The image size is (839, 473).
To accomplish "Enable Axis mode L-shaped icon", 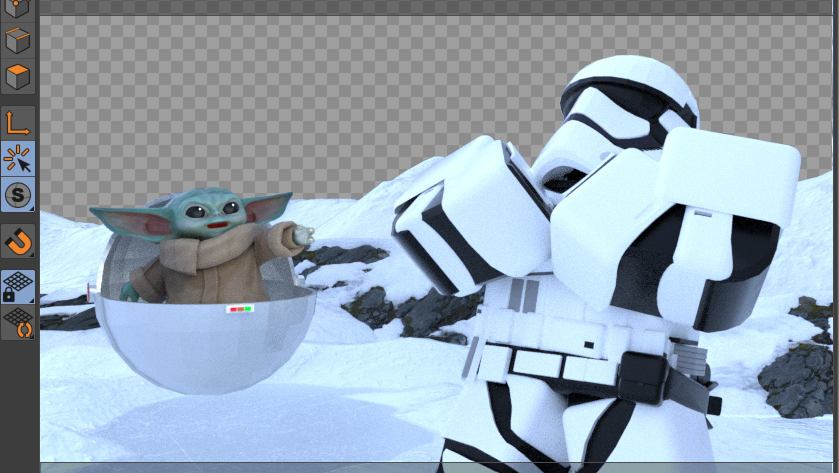I will (18, 123).
